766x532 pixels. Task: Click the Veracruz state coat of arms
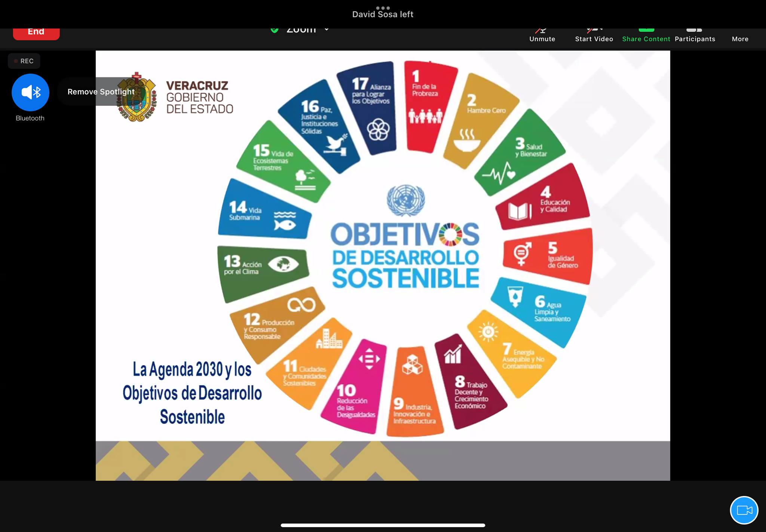pyautogui.click(x=137, y=97)
